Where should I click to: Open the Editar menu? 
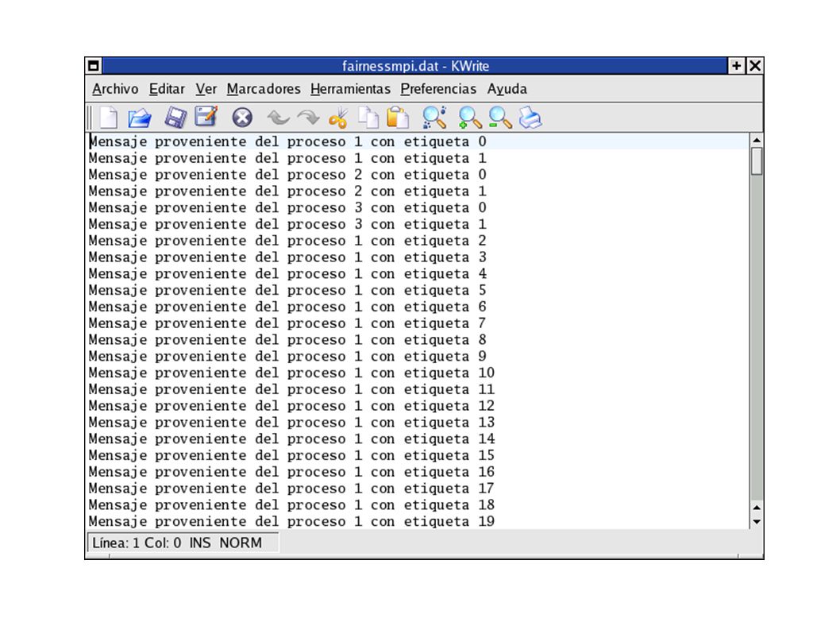[167, 89]
